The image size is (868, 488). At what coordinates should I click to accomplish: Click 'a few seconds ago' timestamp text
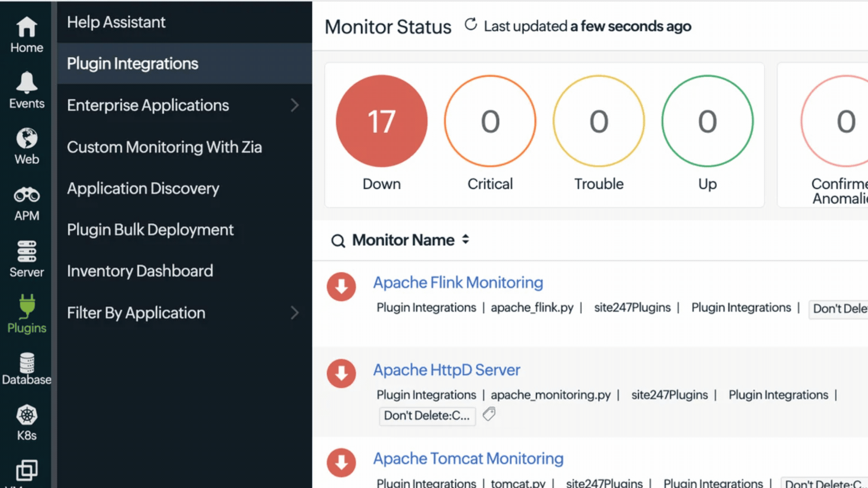point(631,26)
